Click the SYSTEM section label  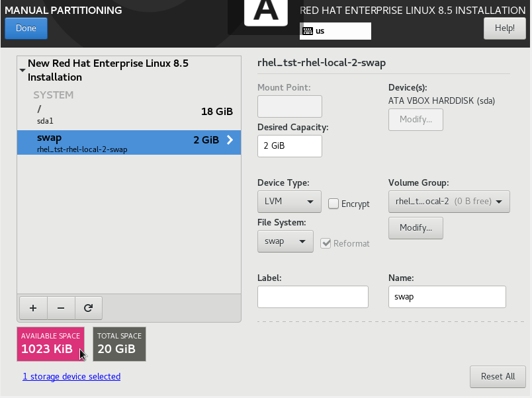(x=54, y=95)
